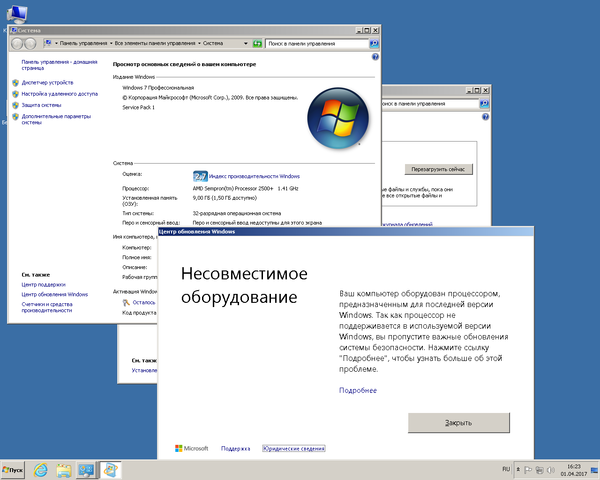
Task: Click the Windows Experience Index score badge
Action: (199, 175)
